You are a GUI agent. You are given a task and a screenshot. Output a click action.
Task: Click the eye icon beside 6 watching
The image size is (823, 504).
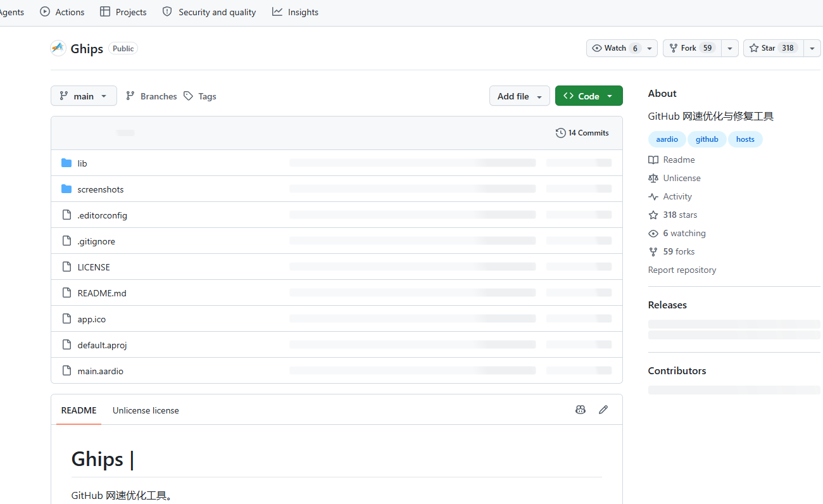coord(653,234)
